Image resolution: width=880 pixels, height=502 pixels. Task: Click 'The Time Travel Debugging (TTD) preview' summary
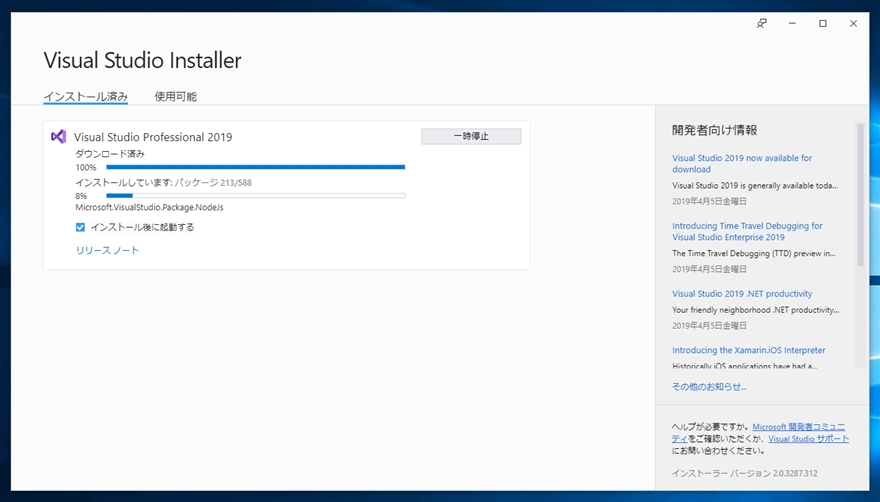[x=754, y=253]
